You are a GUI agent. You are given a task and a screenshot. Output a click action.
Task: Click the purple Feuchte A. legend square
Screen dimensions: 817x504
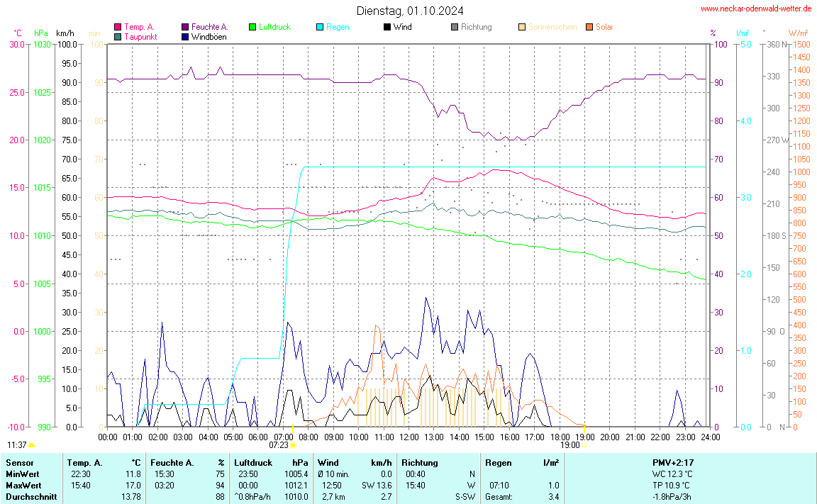pos(185,27)
